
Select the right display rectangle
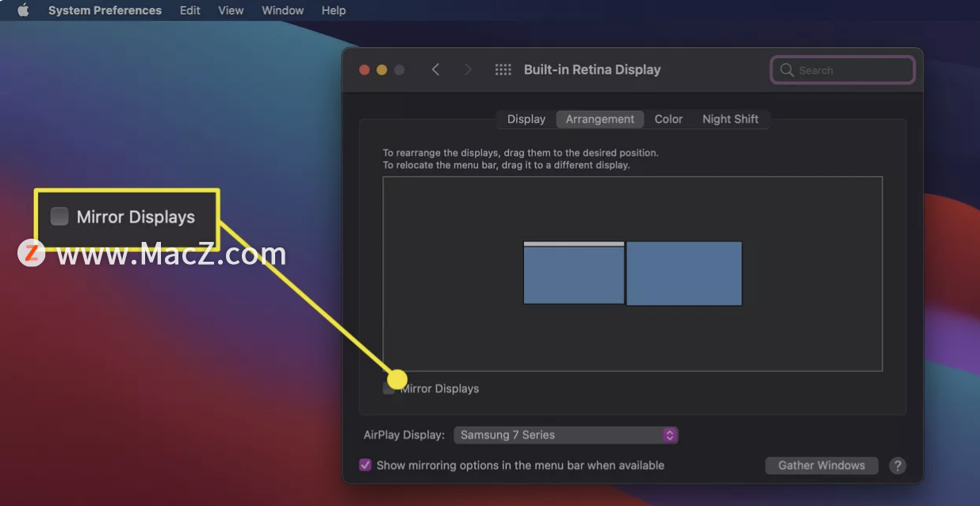click(x=684, y=274)
